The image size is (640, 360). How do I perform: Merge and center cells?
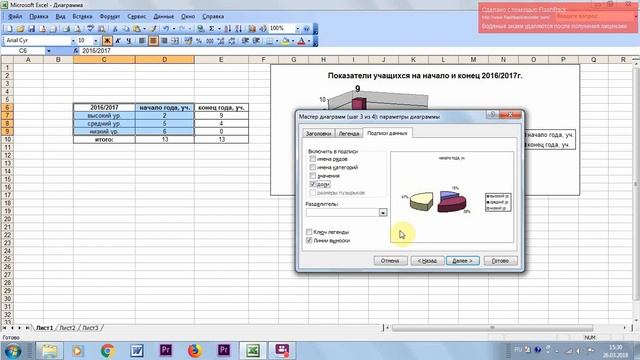[x=175, y=41]
